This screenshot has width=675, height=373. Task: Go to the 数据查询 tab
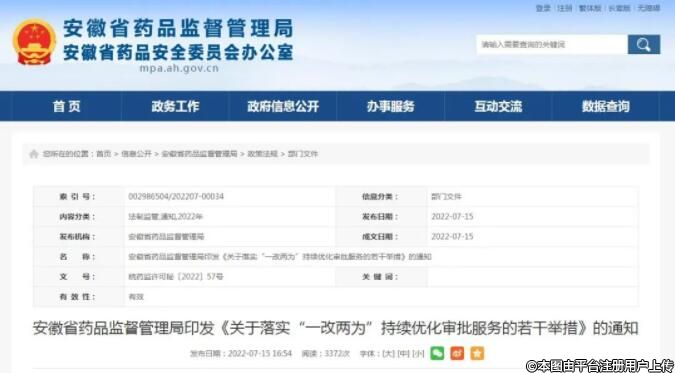[606, 106]
